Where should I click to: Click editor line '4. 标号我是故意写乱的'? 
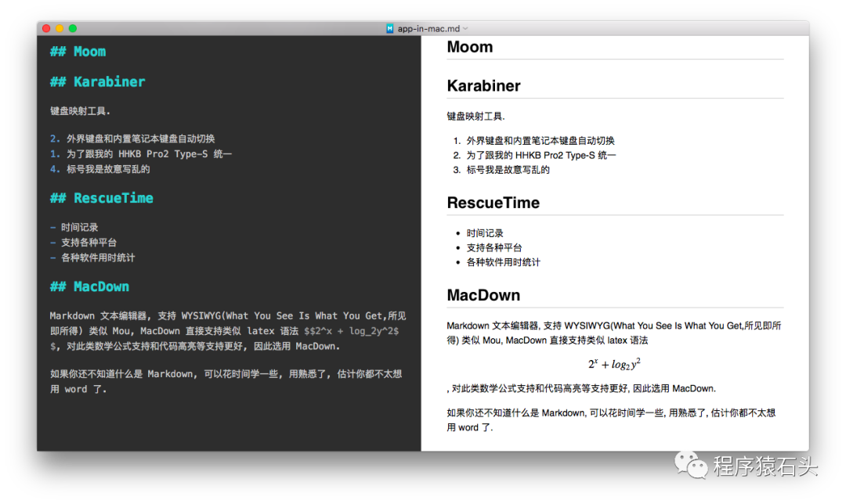(99, 169)
